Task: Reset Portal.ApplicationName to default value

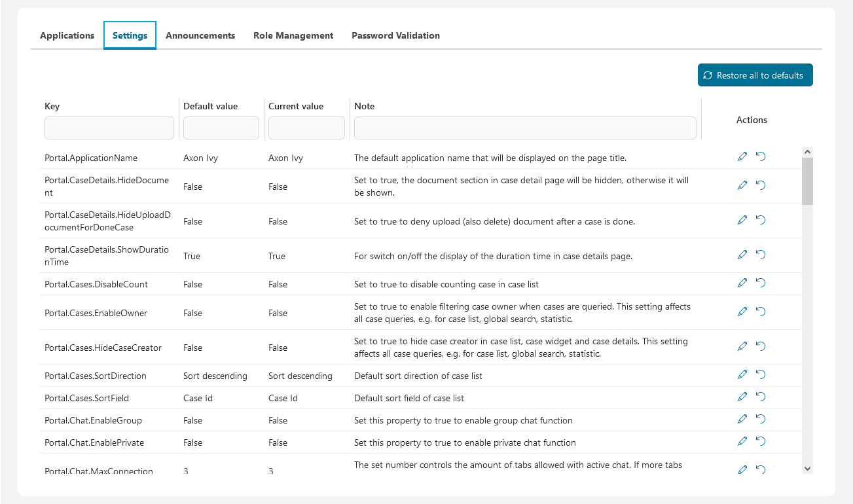Action: (761, 156)
